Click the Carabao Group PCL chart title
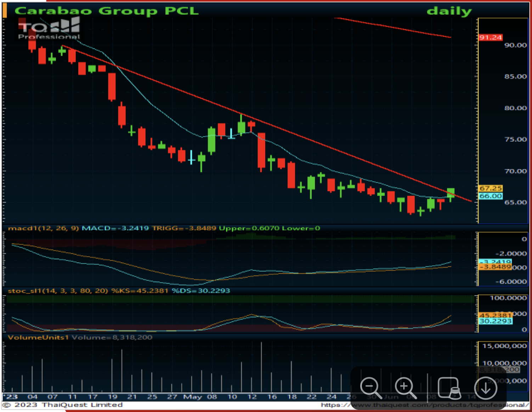The height and width of the screenshot is (412, 532). pos(107,11)
